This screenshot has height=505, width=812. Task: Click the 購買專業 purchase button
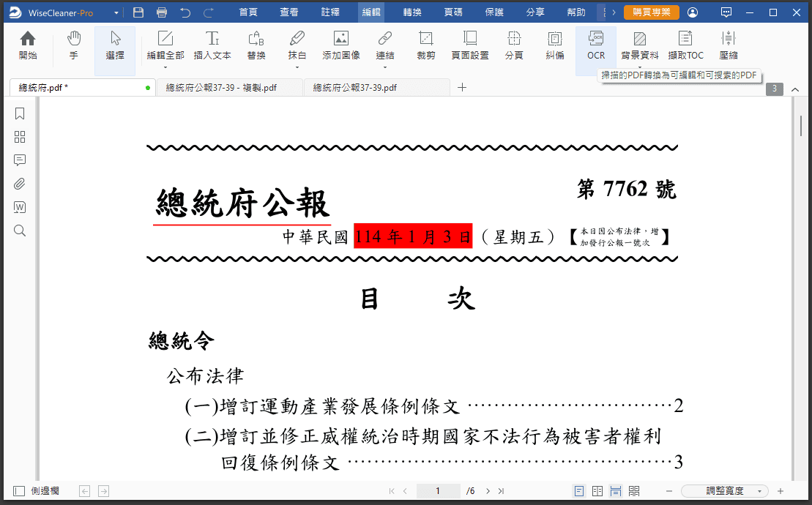pyautogui.click(x=651, y=12)
